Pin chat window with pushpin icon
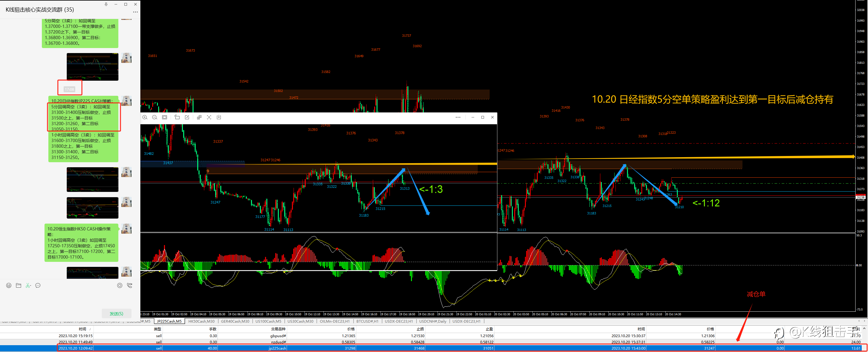The height and width of the screenshot is (352, 868). click(106, 4)
